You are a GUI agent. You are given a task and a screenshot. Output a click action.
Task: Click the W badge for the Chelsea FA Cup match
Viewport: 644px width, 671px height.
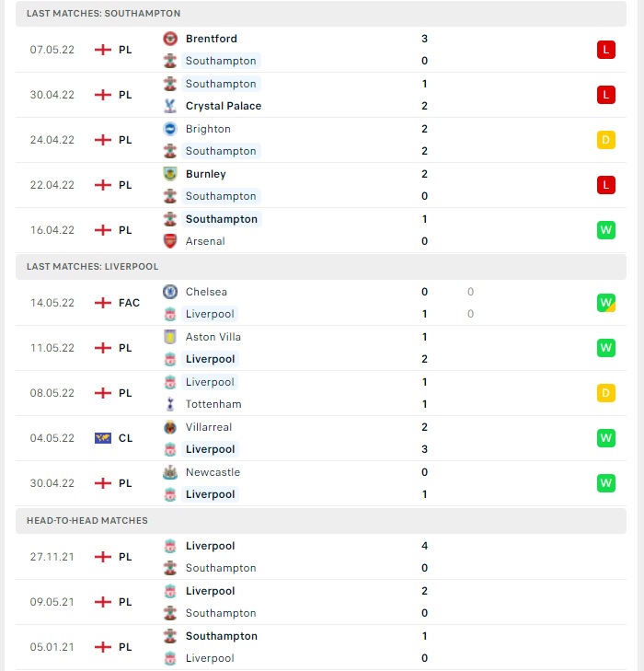tap(606, 303)
